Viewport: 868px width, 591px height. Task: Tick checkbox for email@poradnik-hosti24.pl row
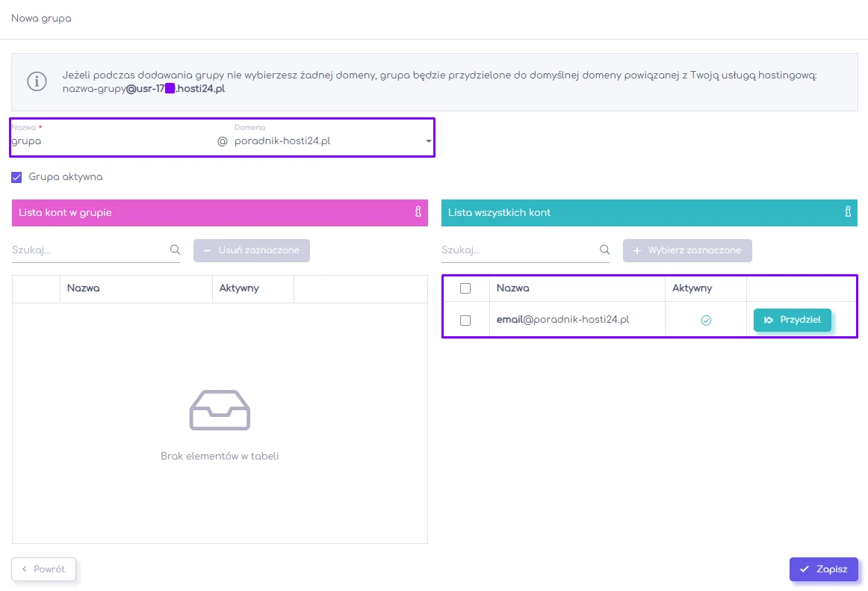click(465, 321)
